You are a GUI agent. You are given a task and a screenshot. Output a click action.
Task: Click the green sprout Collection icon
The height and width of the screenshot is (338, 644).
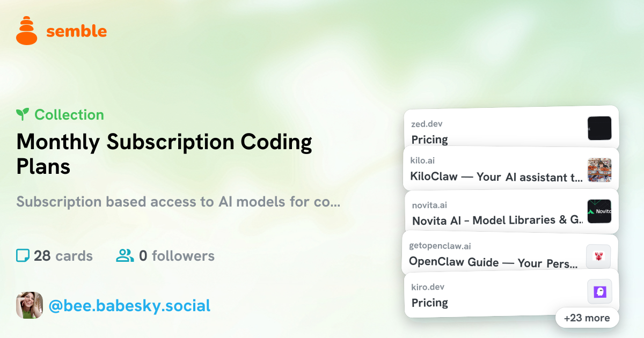pos(23,114)
